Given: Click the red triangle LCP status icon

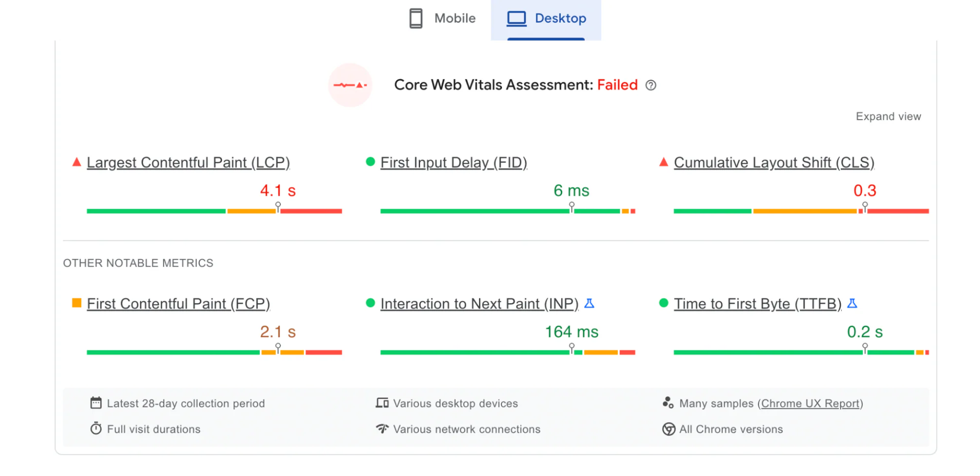Looking at the screenshot, I should (76, 162).
